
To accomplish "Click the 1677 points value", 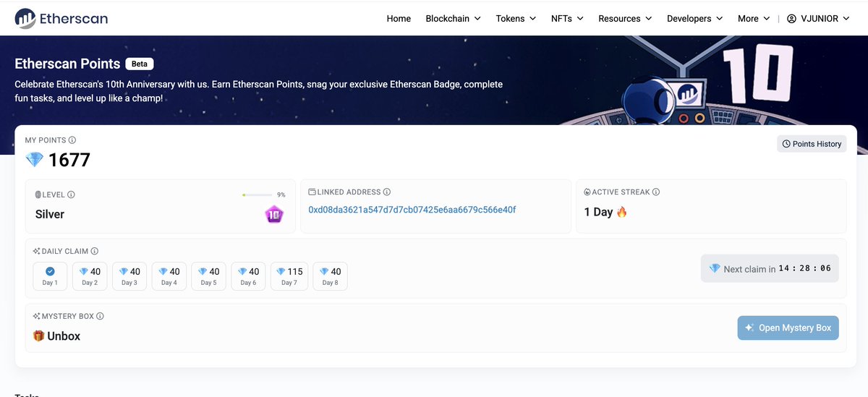I will (x=69, y=160).
